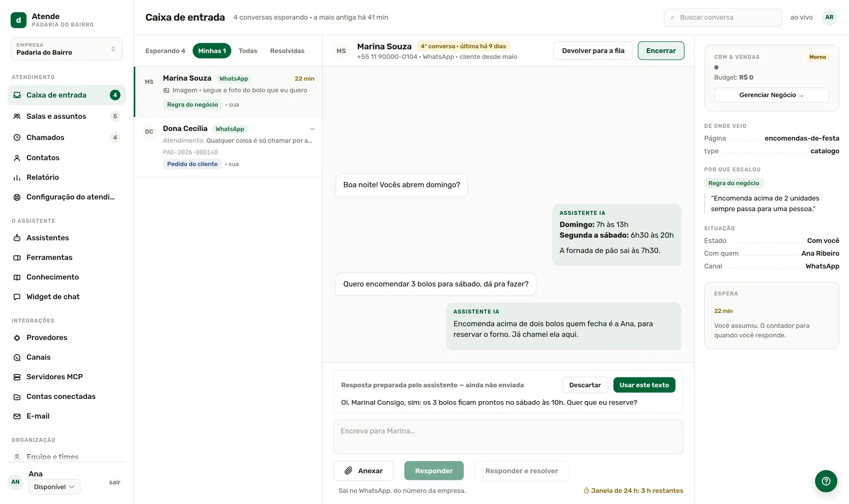Open Marina Souza conversation in list

[228, 92]
